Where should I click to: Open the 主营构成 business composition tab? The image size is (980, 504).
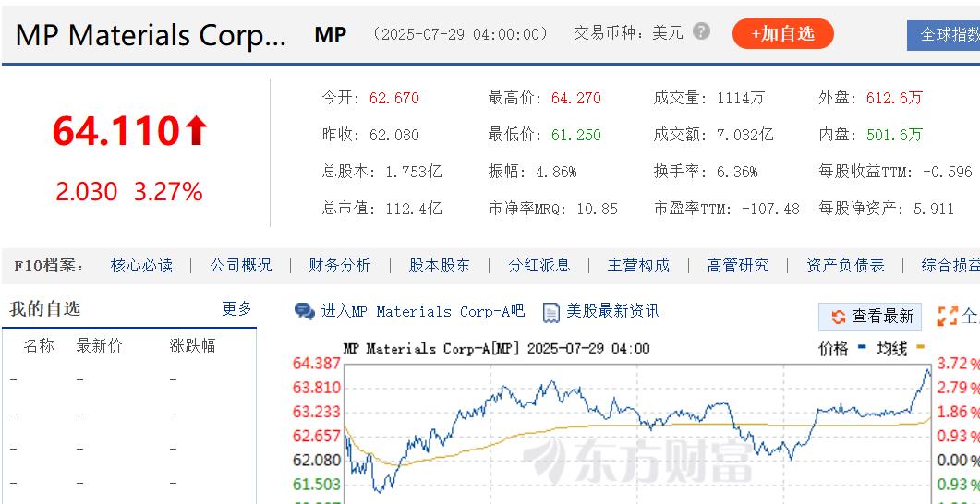click(638, 266)
